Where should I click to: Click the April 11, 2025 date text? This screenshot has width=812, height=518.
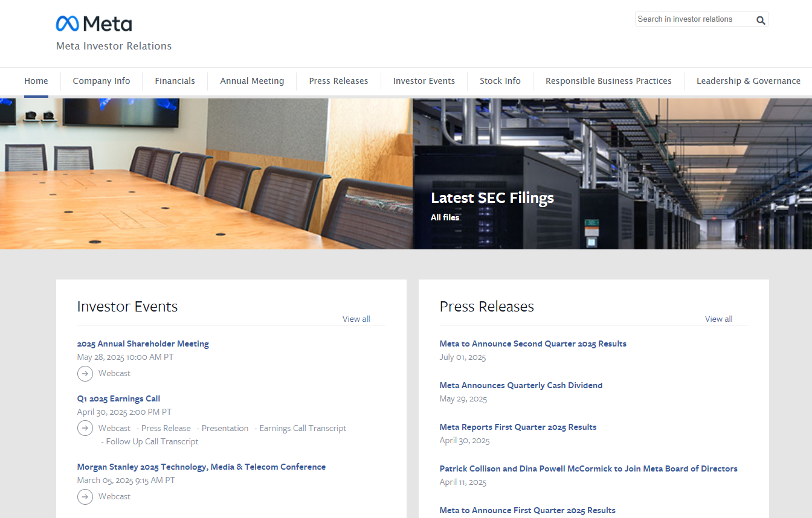click(463, 482)
